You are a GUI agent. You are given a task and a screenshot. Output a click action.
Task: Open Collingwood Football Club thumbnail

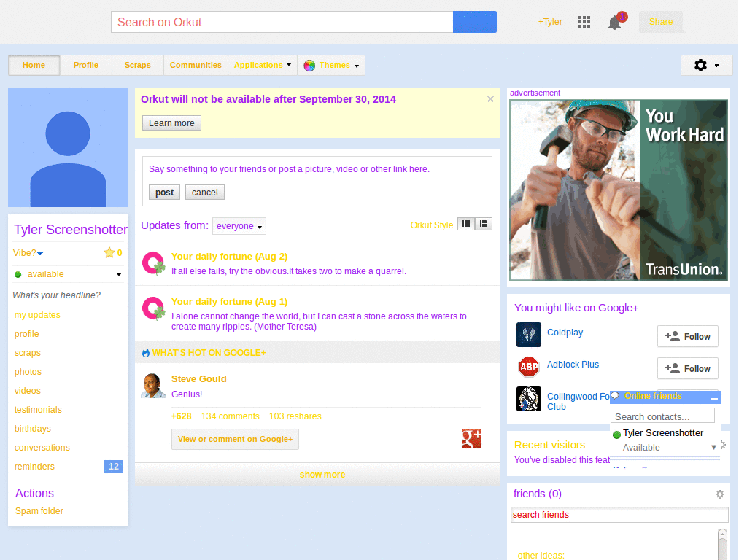(529, 399)
